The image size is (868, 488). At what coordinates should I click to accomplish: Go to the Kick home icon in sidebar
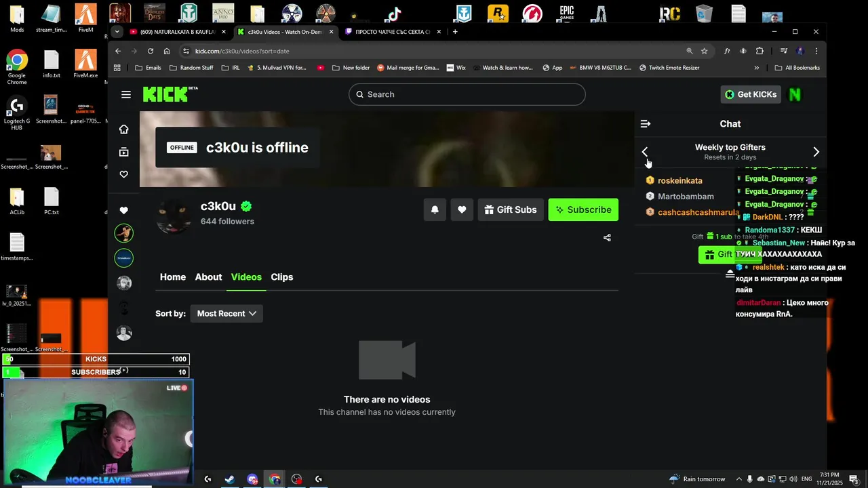pos(123,129)
